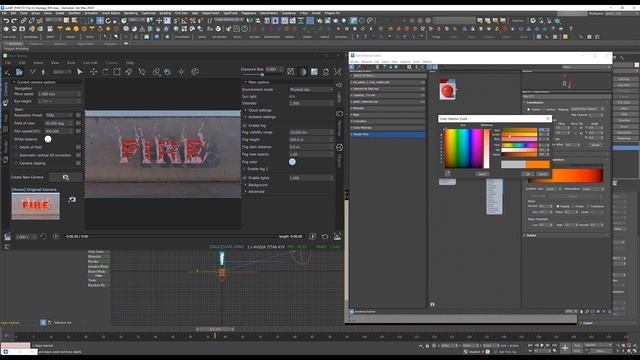Toggle the Enable lights checkbox

click(245, 178)
